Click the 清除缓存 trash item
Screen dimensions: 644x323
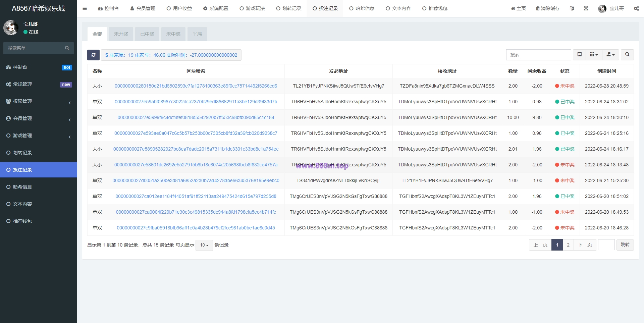548,8
